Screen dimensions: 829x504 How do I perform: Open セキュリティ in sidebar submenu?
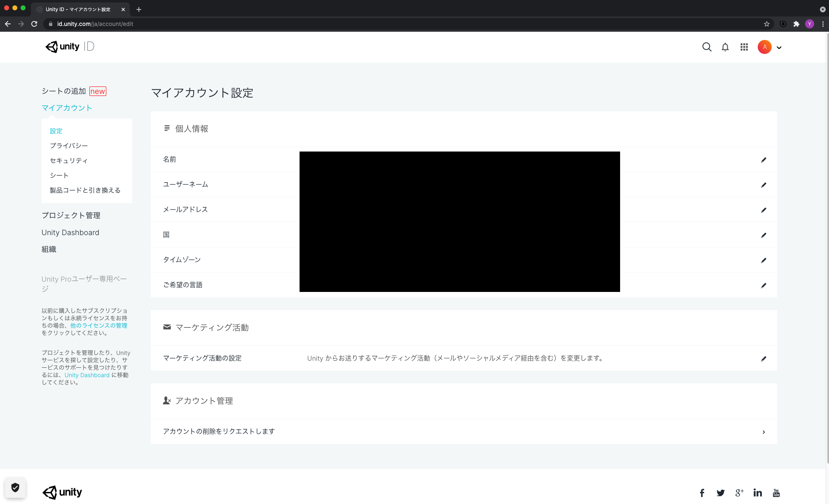coord(69,161)
